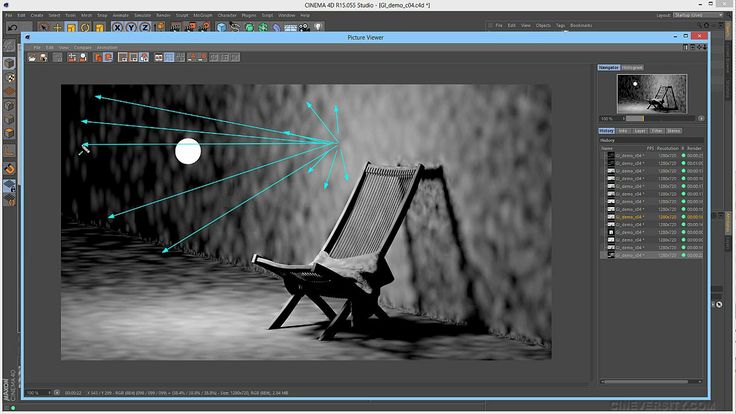Click the floor environment icon
This screenshot has height=414, width=736.
pos(291,28)
